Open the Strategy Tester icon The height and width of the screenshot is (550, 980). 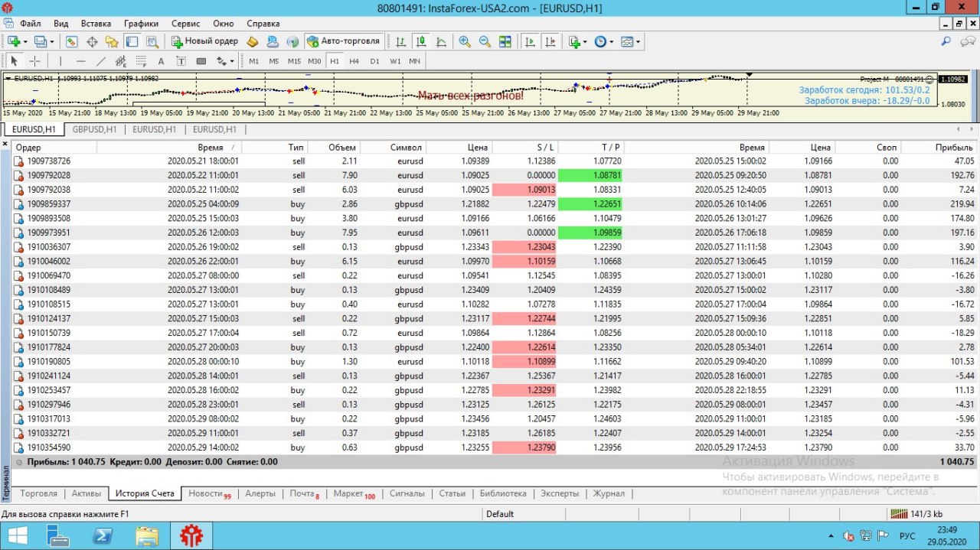pyautogui.click(x=152, y=41)
